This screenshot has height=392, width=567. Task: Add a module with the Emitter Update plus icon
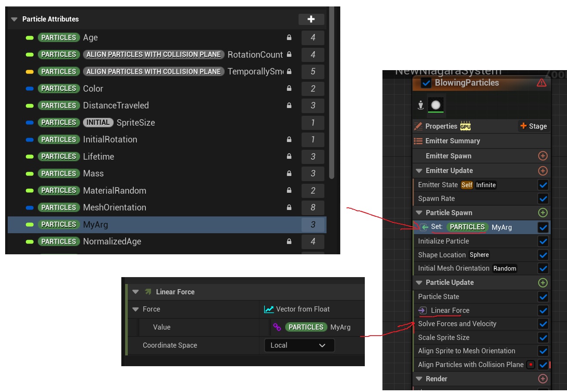543,171
